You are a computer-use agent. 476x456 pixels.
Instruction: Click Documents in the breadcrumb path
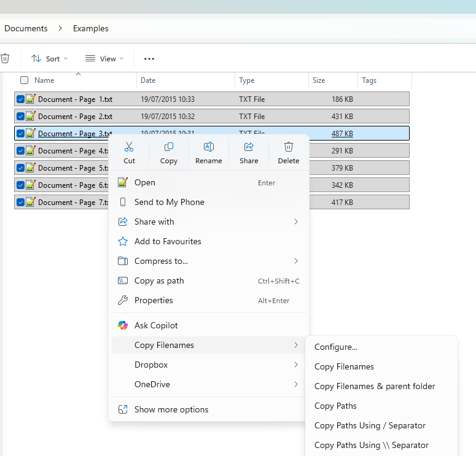[x=26, y=28]
